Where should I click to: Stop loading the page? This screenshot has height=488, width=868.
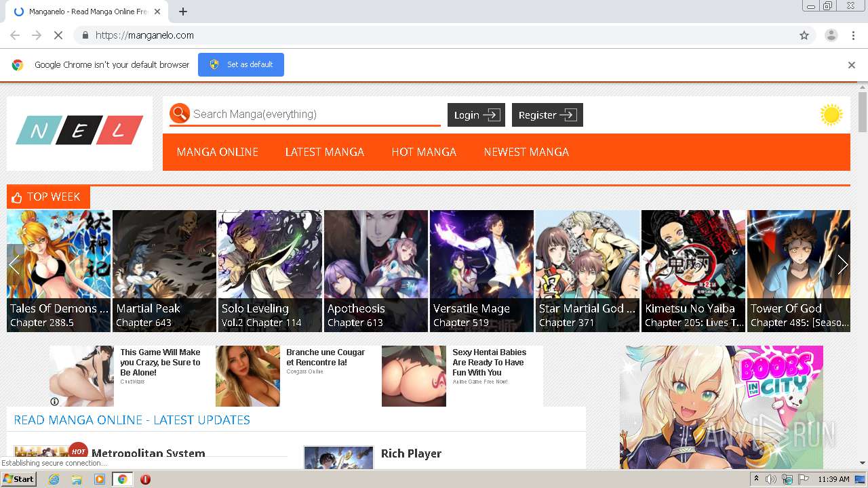coord(58,35)
